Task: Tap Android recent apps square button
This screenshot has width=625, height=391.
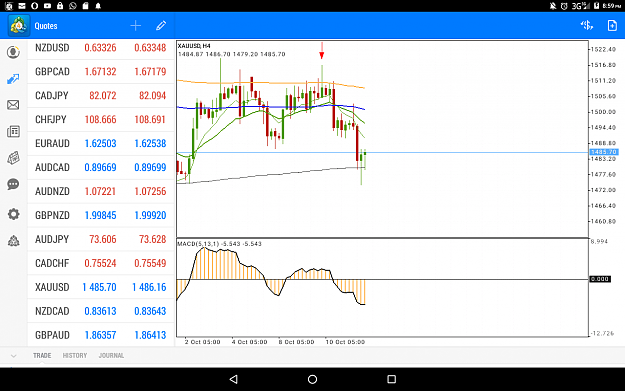Action: coord(391,379)
